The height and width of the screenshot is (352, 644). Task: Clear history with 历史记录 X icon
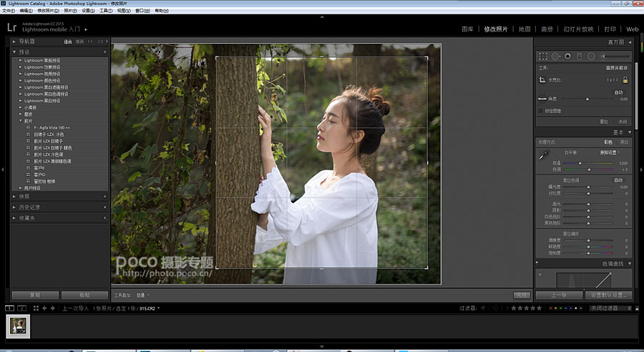[x=104, y=207]
